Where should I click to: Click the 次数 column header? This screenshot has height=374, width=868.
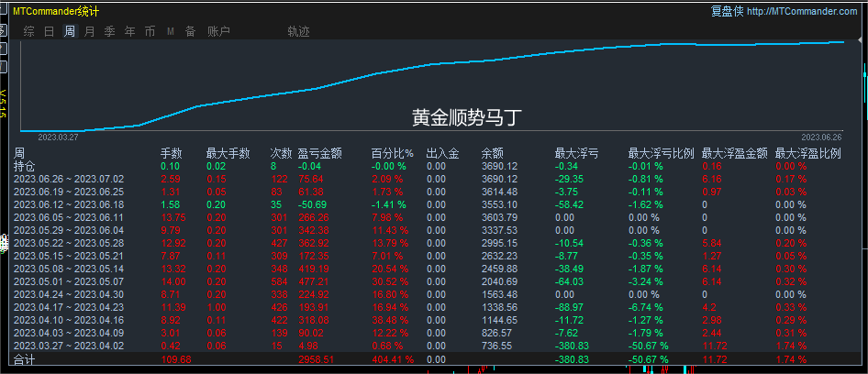(x=281, y=153)
